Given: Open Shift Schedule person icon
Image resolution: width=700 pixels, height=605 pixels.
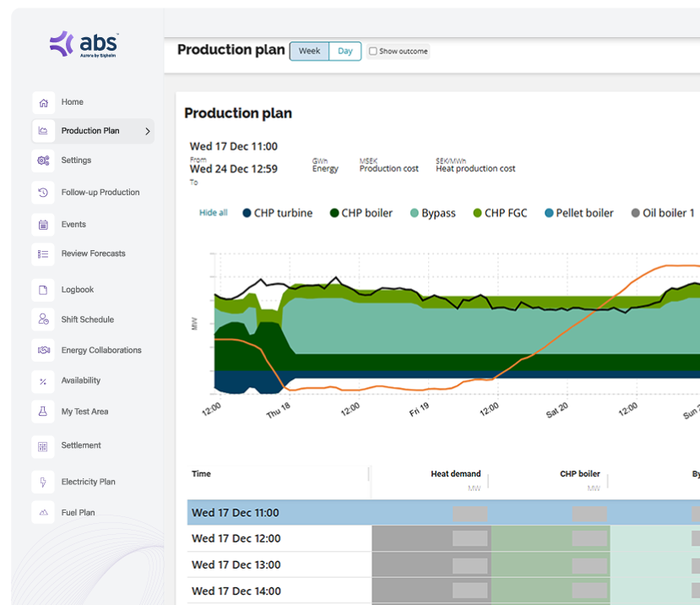Looking at the screenshot, I should point(43,319).
